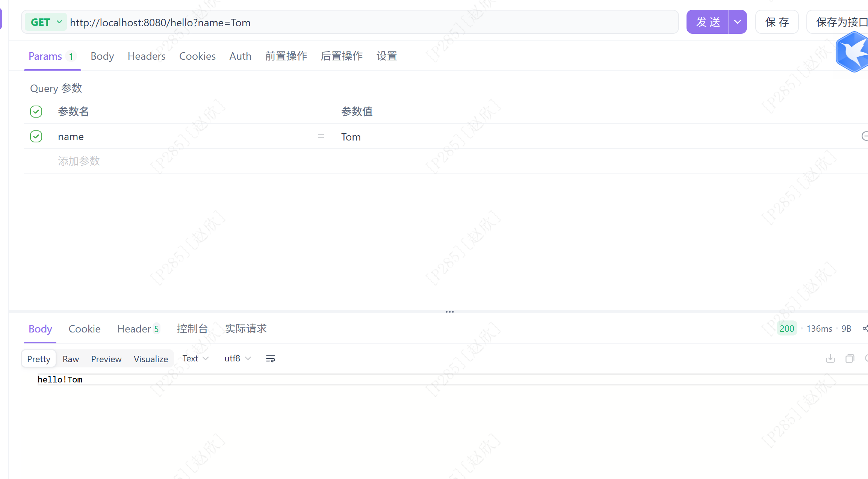
Task: Uncheck the name parameter checkbox
Action: pos(36,136)
